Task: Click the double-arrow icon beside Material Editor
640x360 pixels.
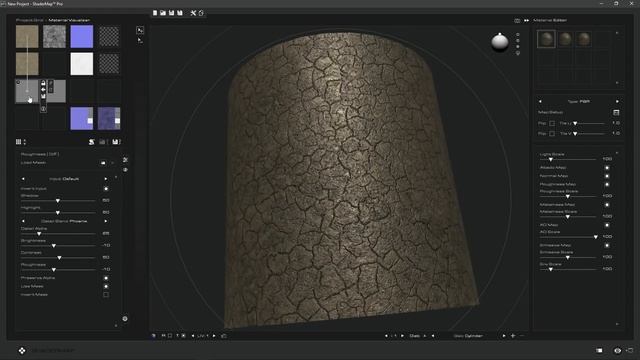Action: pos(526,20)
